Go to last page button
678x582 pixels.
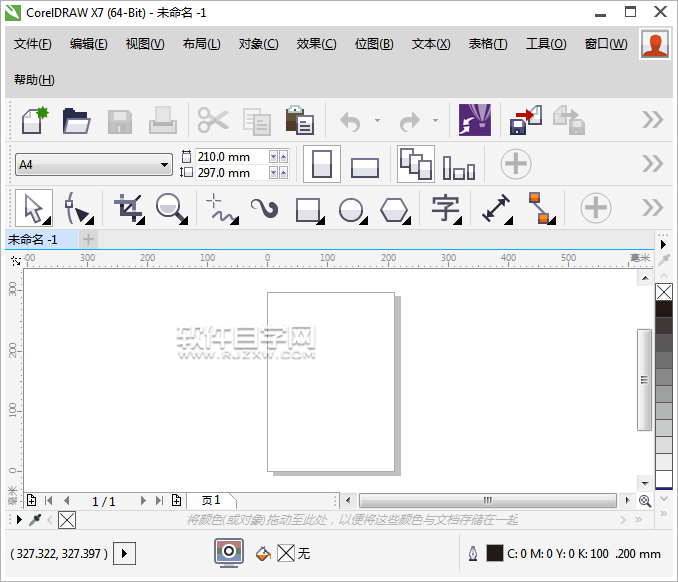160,500
